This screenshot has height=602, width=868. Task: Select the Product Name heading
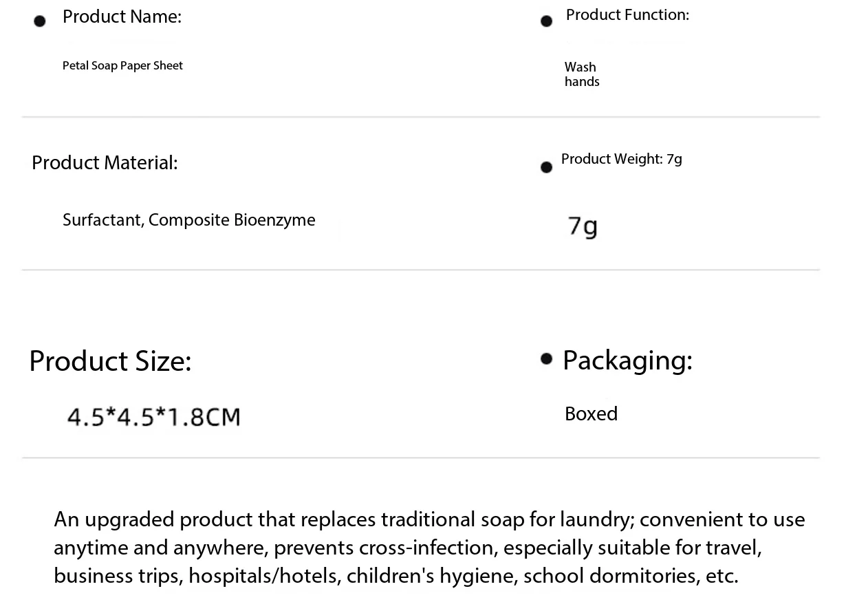tap(122, 17)
